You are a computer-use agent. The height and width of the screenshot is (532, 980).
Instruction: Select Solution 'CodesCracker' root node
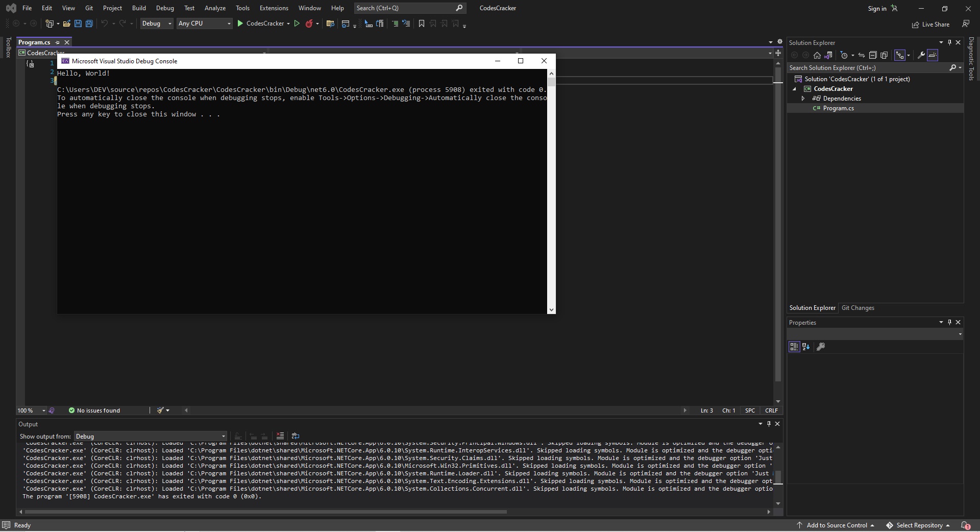857,79
